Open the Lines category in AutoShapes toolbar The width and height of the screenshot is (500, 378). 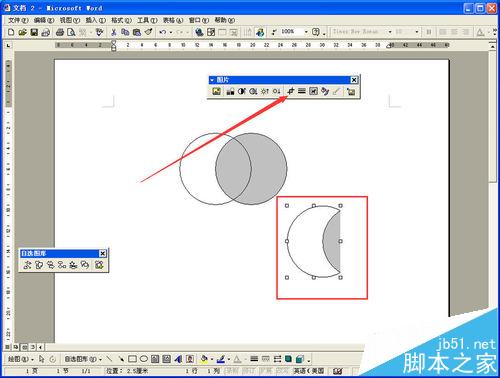pos(27,265)
